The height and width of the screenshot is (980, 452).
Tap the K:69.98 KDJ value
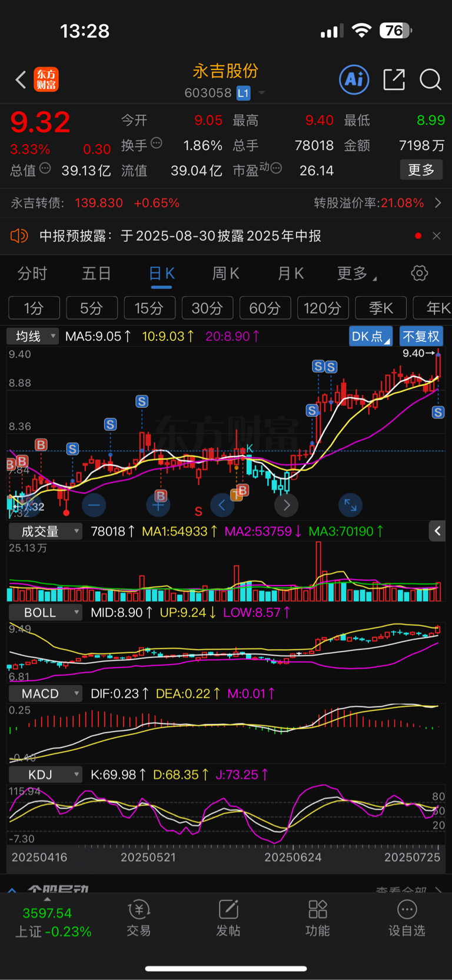tap(118, 775)
